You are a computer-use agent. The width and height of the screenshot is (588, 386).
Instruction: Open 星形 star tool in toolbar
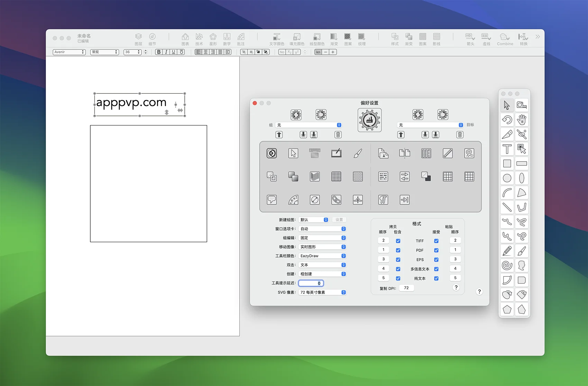(x=213, y=39)
